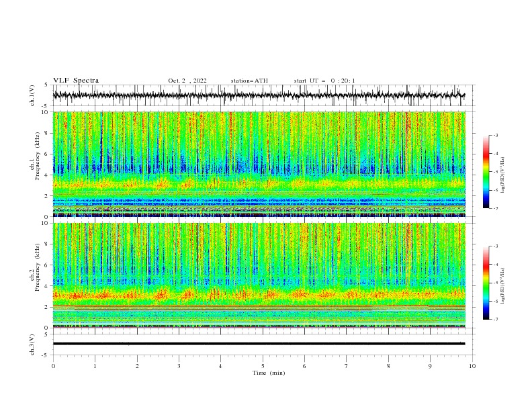Viewport: 532px width, 411px height.
Task: Click time axis tick label "1"
Action: point(95,366)
